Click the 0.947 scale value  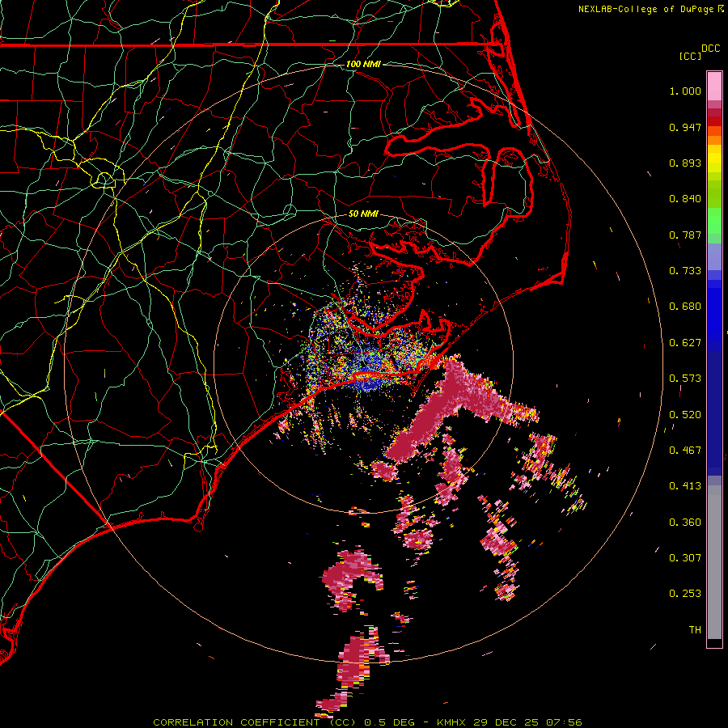coord(685,128)
